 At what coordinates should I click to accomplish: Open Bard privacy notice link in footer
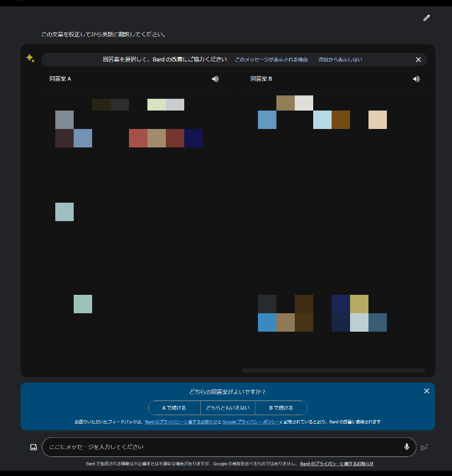(x=337, y=464)
